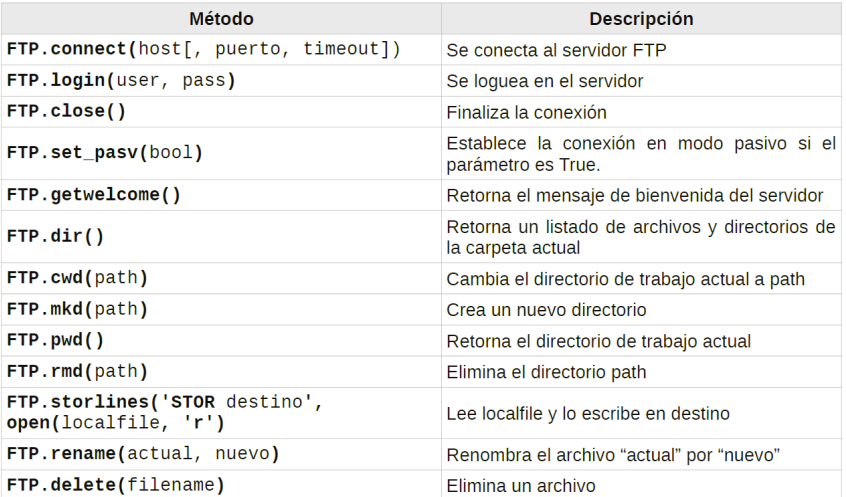This screenshot has height=497, width=846.
Task: Click the FTP.rename(actual, nuevo) cell
Action: (x=143, y=455)
